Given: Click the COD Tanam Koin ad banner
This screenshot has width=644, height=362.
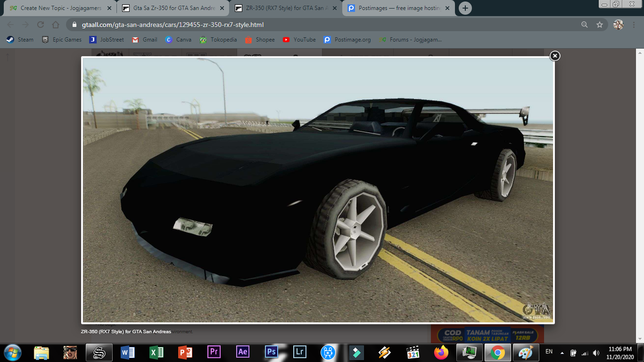Looking at the screenshot, I should coord(487,335).
